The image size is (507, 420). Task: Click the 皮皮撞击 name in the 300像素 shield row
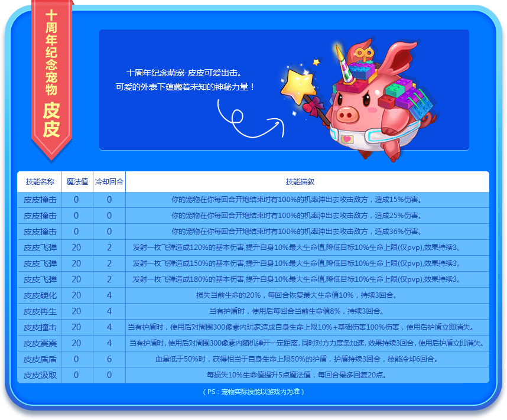[x=40, y=327]
